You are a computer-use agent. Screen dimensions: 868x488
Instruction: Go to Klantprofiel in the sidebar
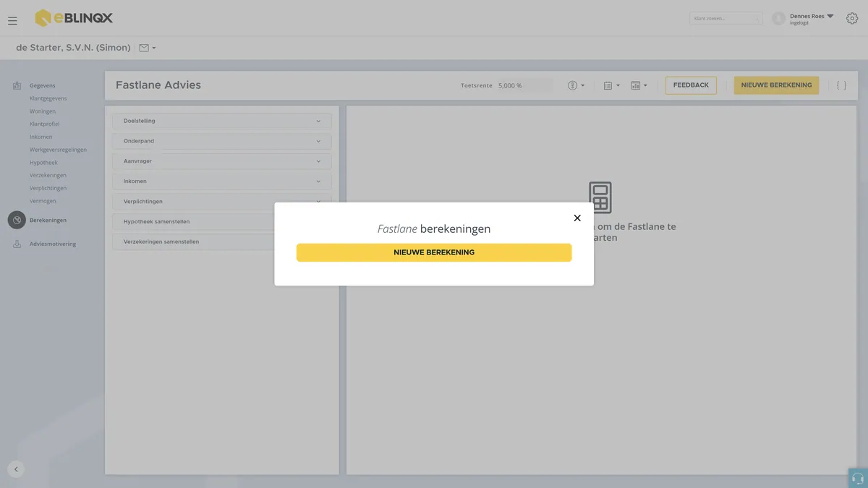click(45, 124)
